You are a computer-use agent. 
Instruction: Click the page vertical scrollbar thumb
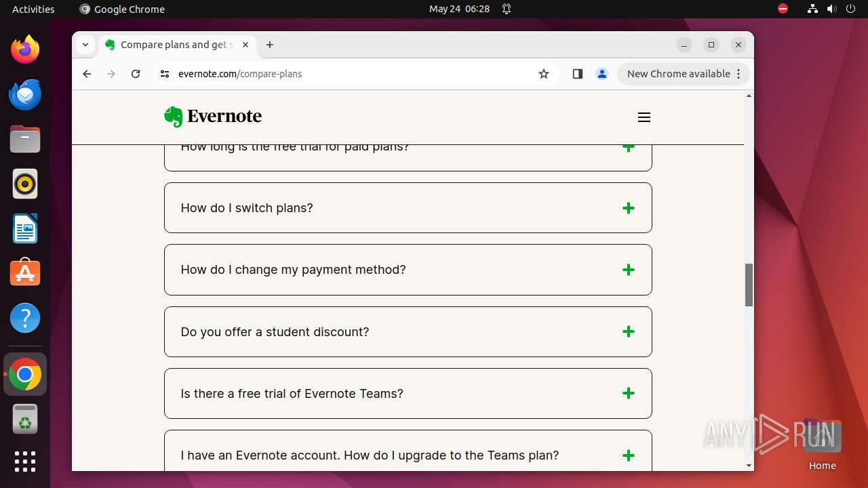click(x=749, y=285)
